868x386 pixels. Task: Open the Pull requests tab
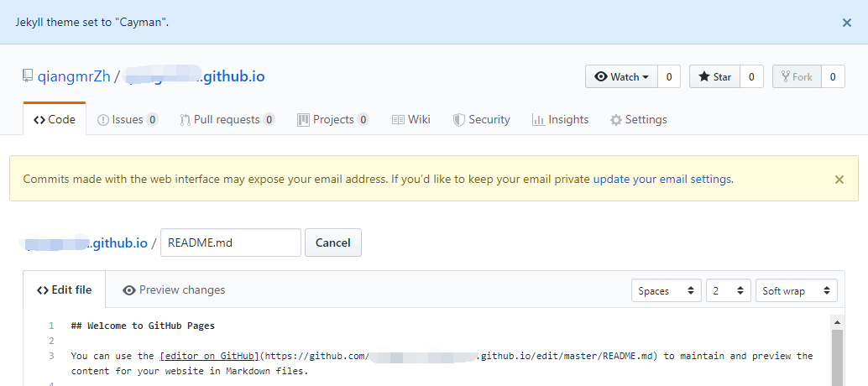pyautogui.click(x=227, y=119)
